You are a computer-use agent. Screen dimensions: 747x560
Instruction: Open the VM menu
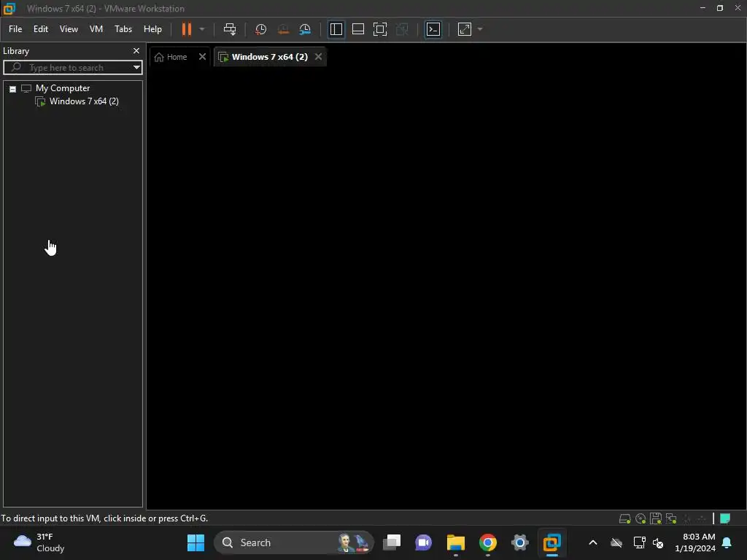click(96, 29)
